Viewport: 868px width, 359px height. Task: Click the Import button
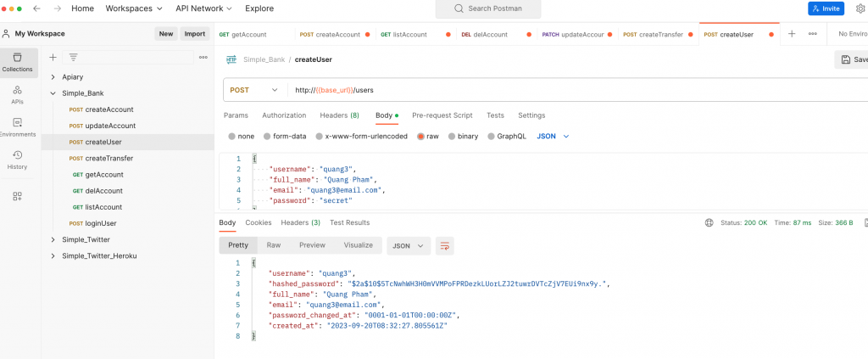tap(195, 34)
